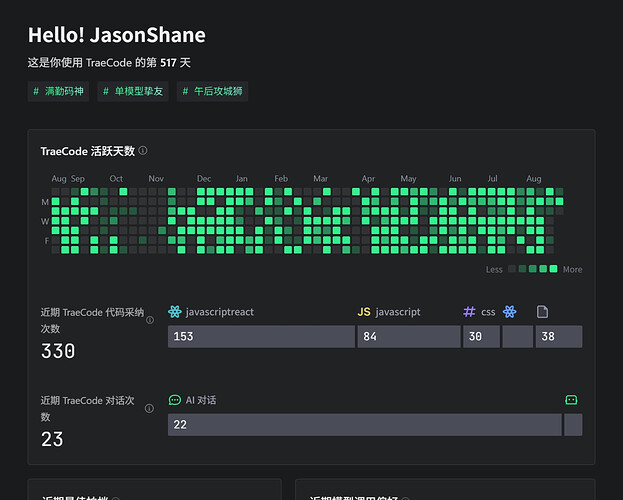The width and height of the screenshot is (623, 500).
Task: Click the F weekday row label
Action: click(x=46, y=240)
